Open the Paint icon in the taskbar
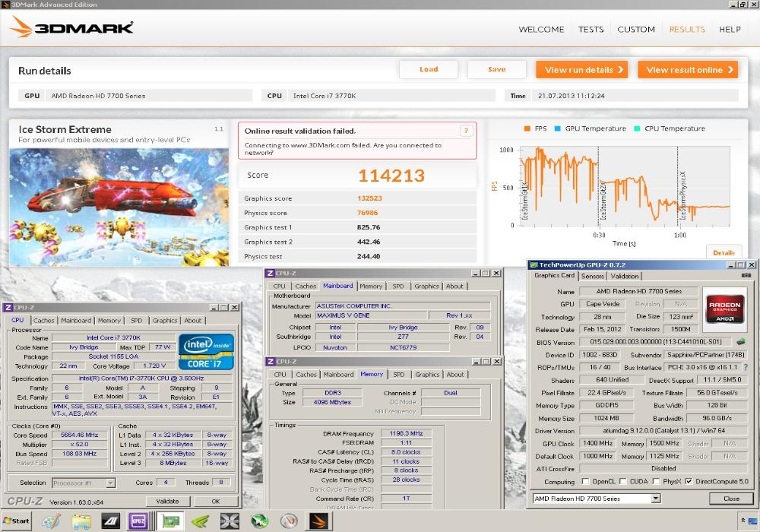This screenshot has height=532, width=760. coord(52,521)
